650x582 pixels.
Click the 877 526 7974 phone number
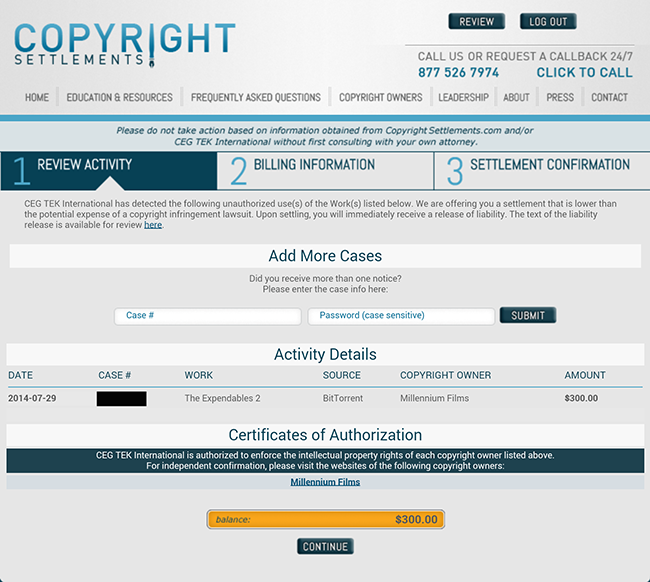(458, 73)
